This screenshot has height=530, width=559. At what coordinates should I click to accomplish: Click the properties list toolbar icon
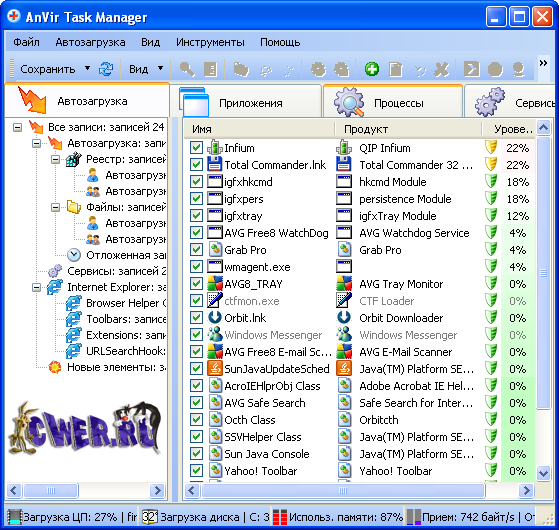coord(210,69)
